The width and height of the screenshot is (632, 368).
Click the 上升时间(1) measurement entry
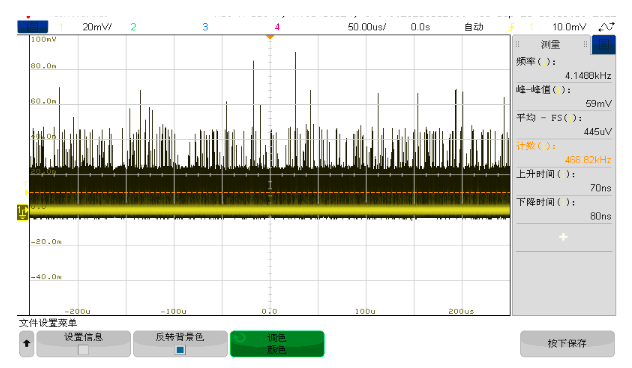546,174
